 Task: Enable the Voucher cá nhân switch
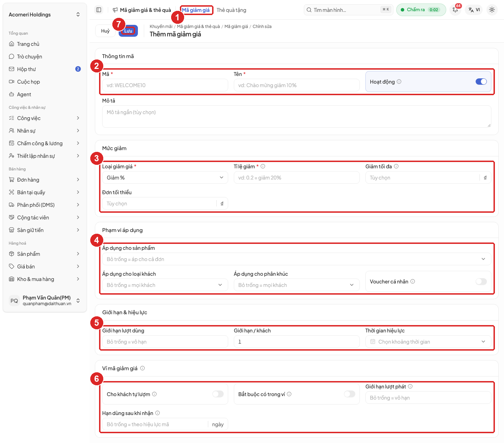pos(481,281)
